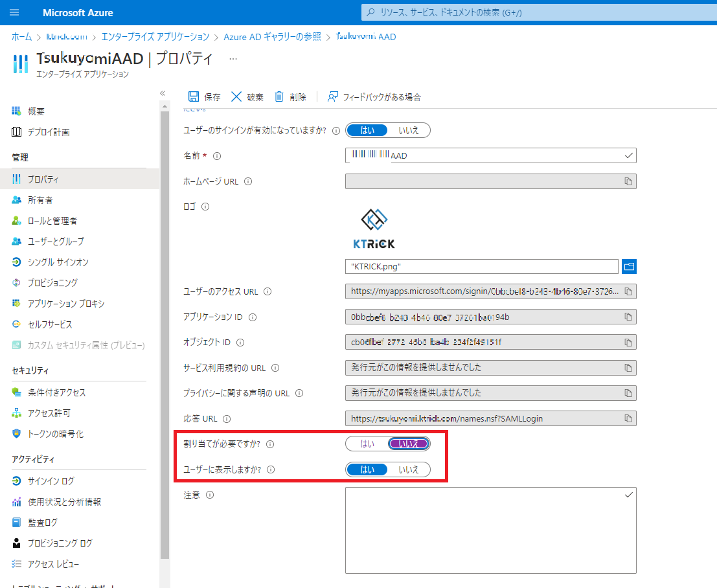The height and width of the screenshot is (588, 717).
Task: Set user sign-in enabled to はい
Action: [367, 130]
